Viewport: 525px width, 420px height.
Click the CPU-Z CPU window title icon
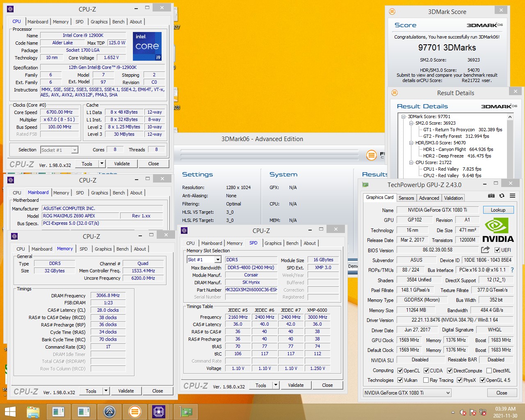tap(11, 9)
